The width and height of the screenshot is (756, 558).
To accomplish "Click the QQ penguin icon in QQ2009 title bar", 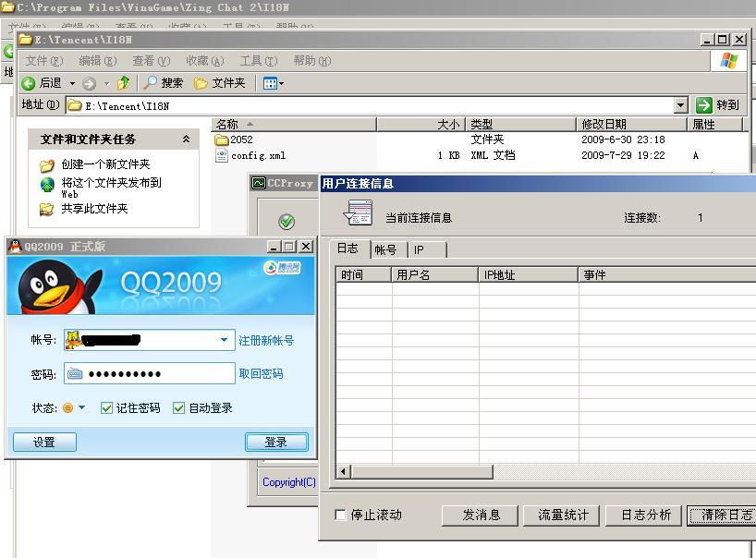I will [15, 247].
